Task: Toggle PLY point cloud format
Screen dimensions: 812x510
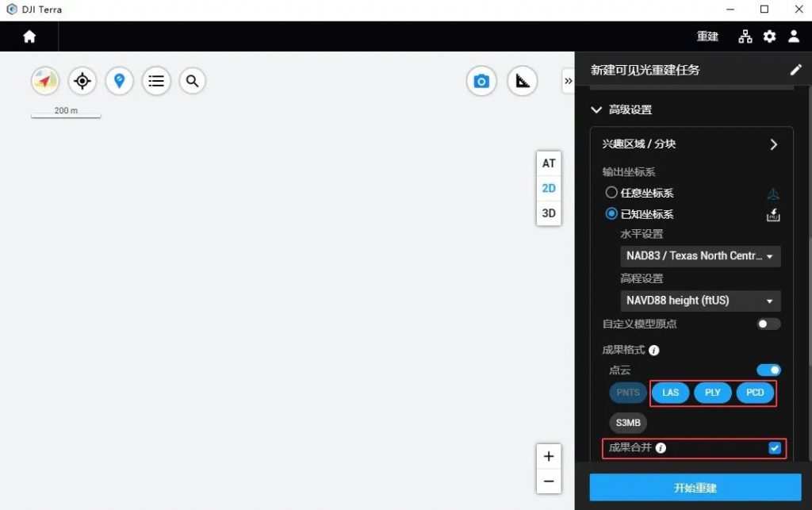Action: click(713, 393)
